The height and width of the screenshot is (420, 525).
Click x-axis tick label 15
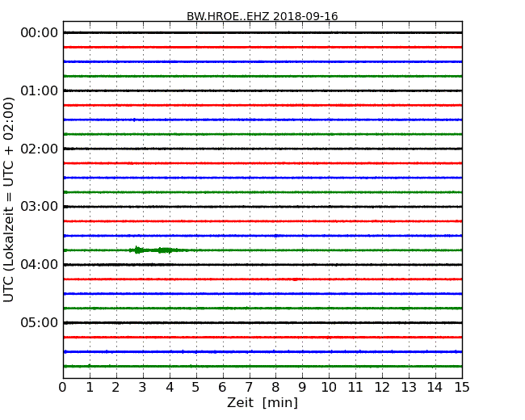coord(462,388)
